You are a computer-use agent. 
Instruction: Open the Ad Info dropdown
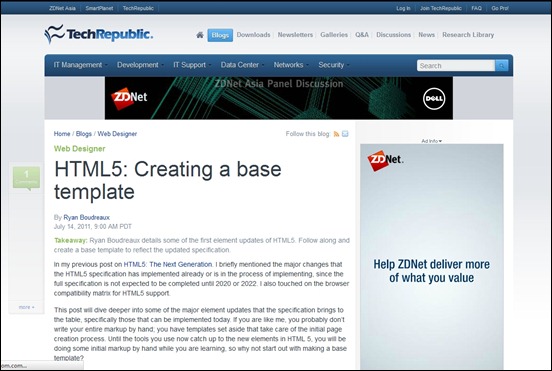point(431,141)
